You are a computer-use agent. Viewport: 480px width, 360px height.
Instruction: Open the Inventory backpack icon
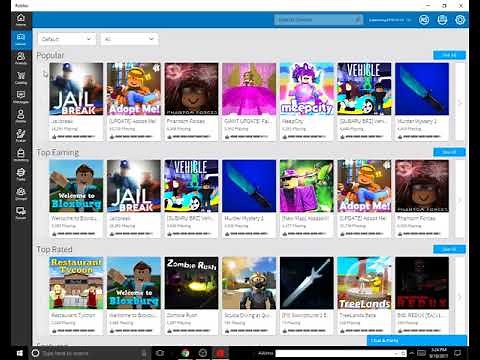21,155
